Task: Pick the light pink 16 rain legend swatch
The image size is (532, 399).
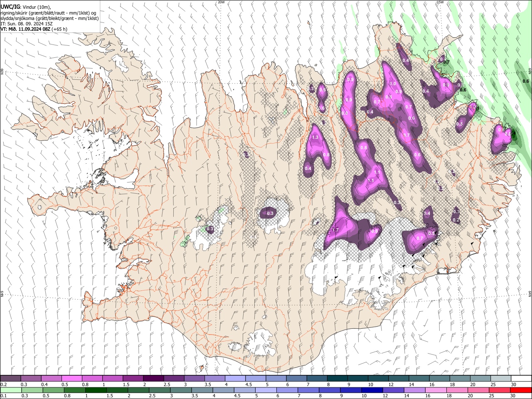Action: coord(436,390)
